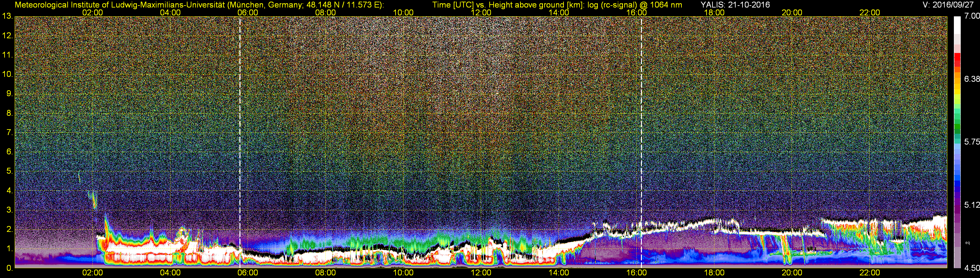Click the 10 km height axis label
The width and height of the screenshot is (980, 278).
pyautogui.click(x=7, y=74)
